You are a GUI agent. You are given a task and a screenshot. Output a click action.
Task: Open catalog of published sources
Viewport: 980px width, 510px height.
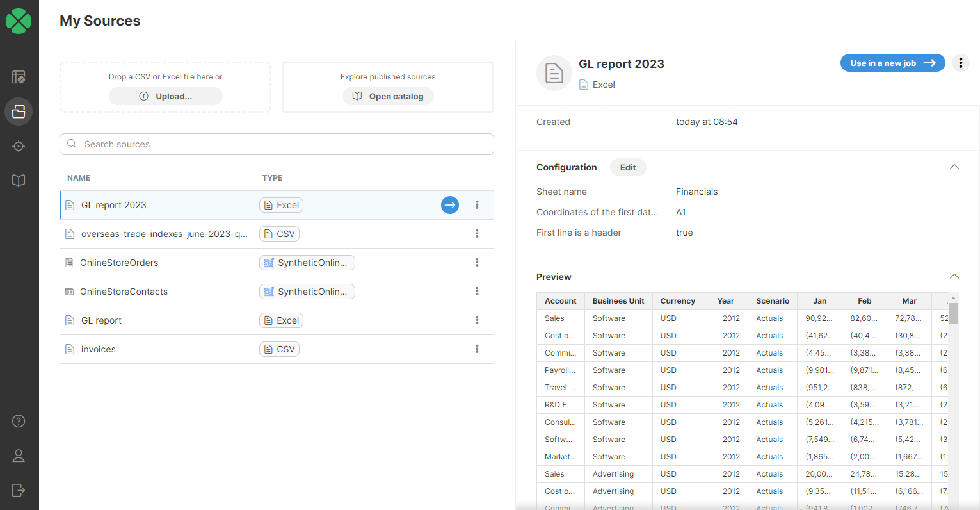(388, 96)
